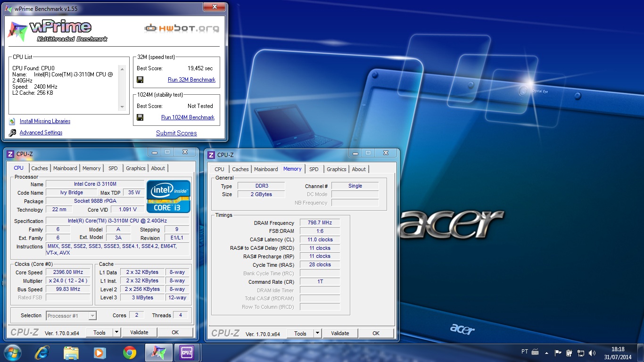Click the save icon beside 1024M Best Score
Viewport: 644px width, 362px height.
[x=140, y=117]
